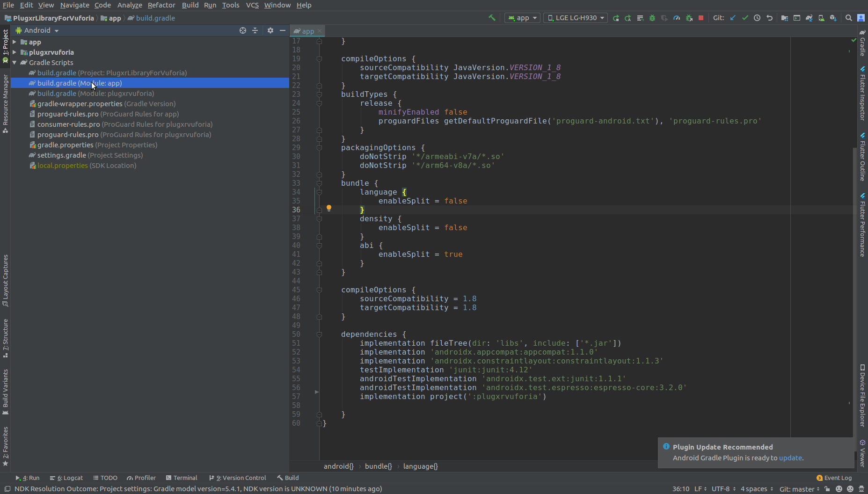Open the SDK Manager icon
Image resolution: width=868 pixels, height=494 pixels.
[x=833, y=18]
